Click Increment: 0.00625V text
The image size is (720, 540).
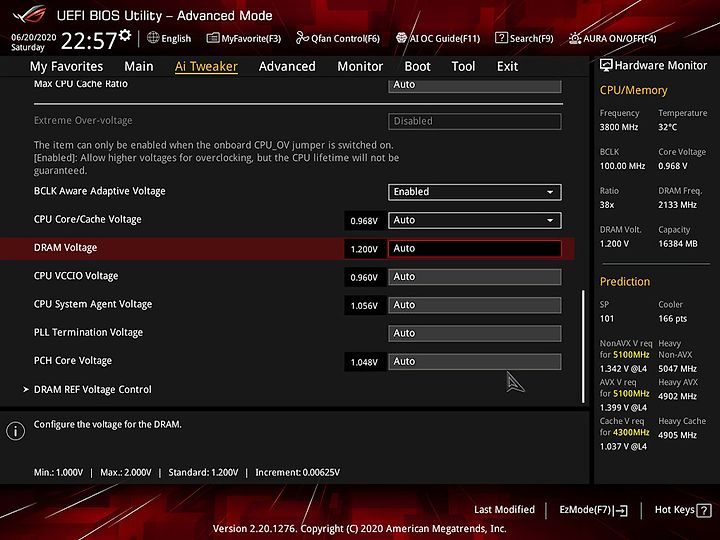[298, 472]
